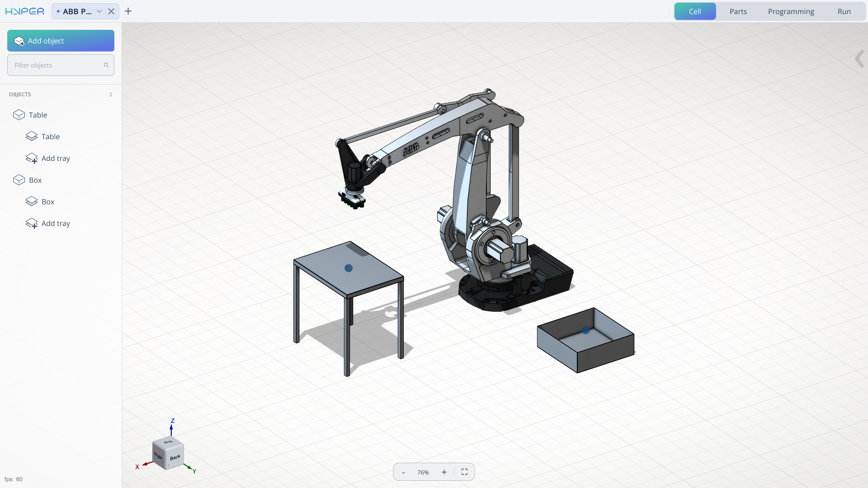Add a new project tab with plus
The image size is (868, 488).
128,11
